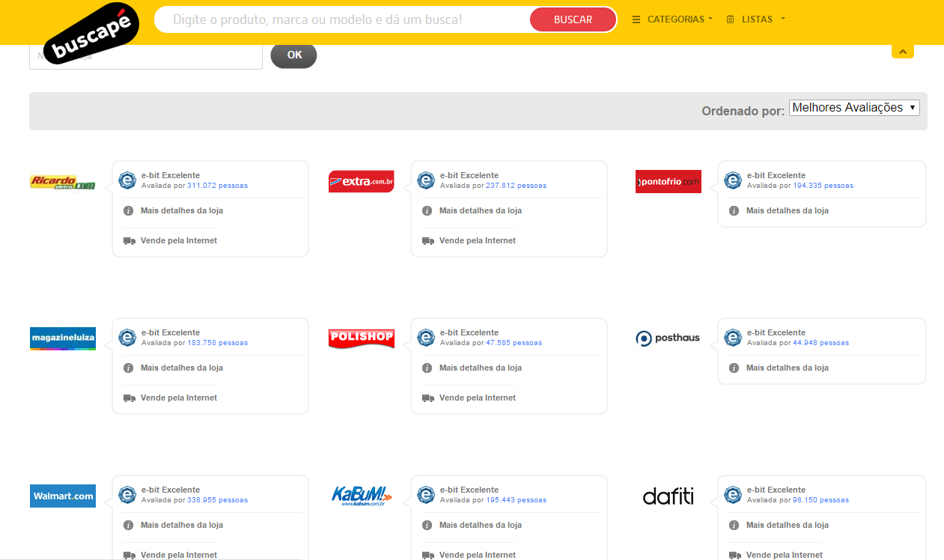Open '44.948 pessoas' reviews link
This screenshot has height=560, width=944.
point(820,343)
